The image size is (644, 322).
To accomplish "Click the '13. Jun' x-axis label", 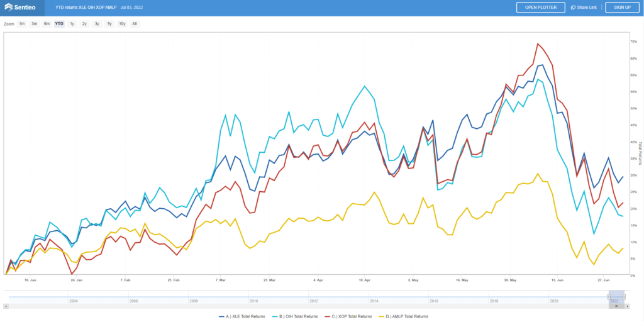I will (557, 280).
